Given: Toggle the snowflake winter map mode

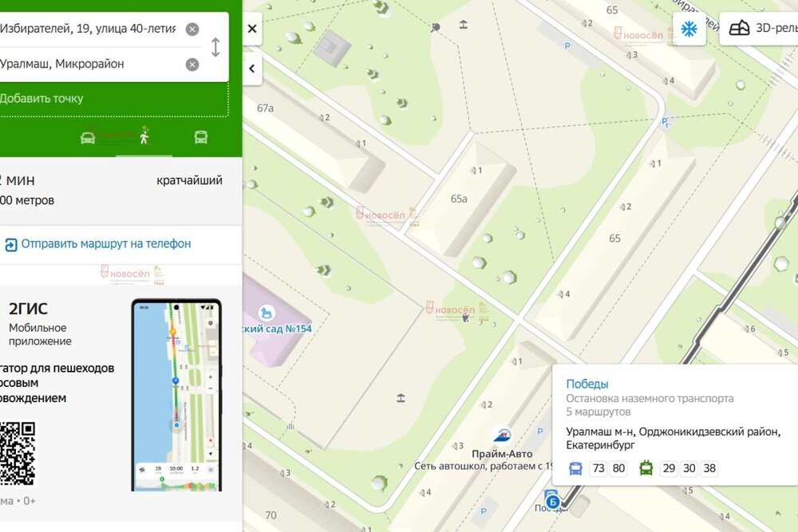Looking at the screenshot, I should (x=689, y=29).
